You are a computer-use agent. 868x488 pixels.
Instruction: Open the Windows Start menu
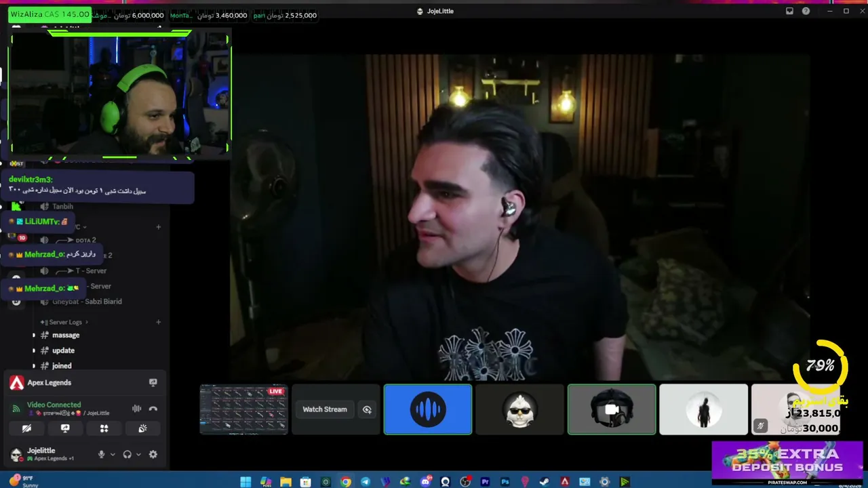(245, 482)
